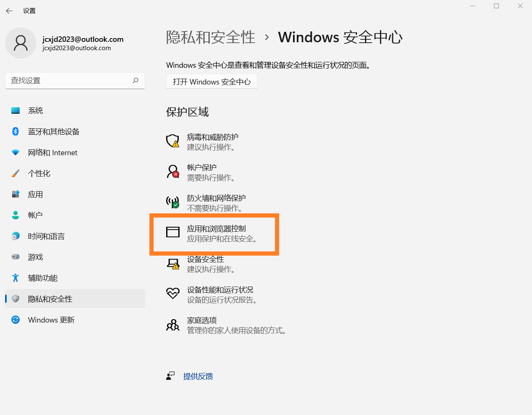Open 帐户保护 protection area

pyautogui.click(x=200, y=172)
